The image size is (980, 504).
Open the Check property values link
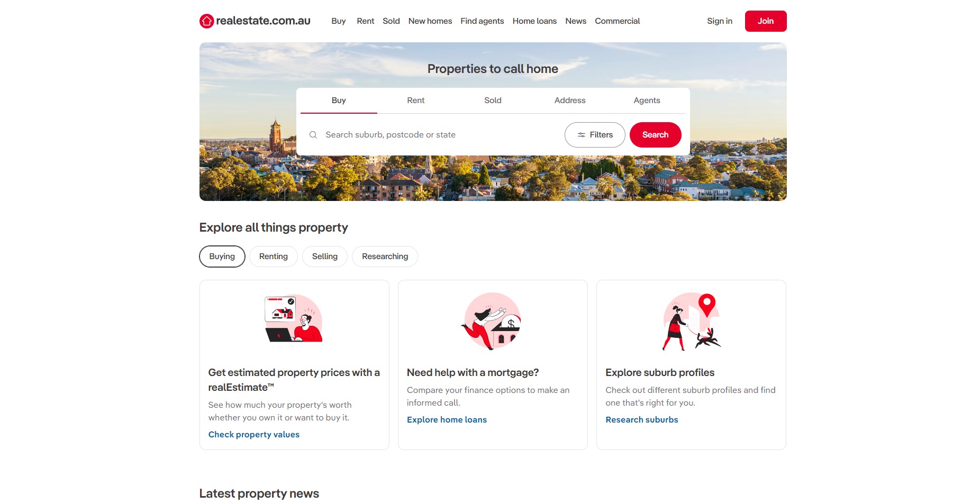tap(254, 434)
